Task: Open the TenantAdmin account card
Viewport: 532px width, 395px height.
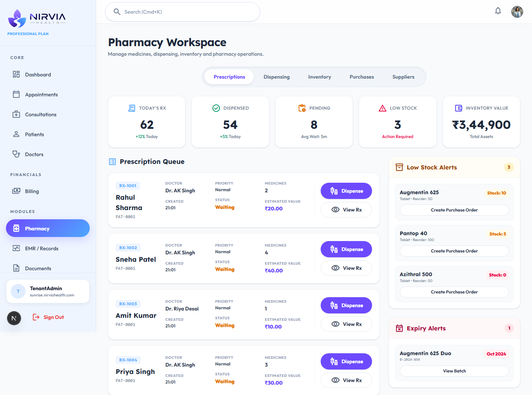Action: (48, 291)
